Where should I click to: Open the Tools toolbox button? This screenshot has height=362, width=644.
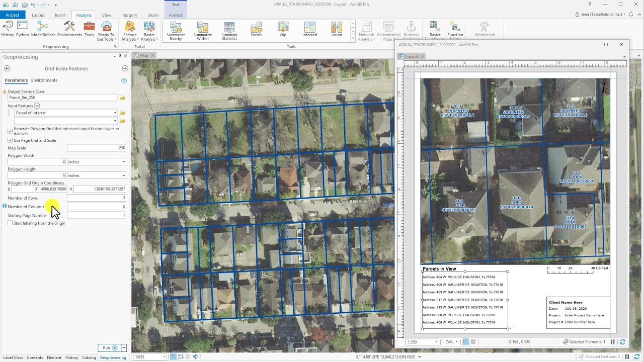[89, 29]
